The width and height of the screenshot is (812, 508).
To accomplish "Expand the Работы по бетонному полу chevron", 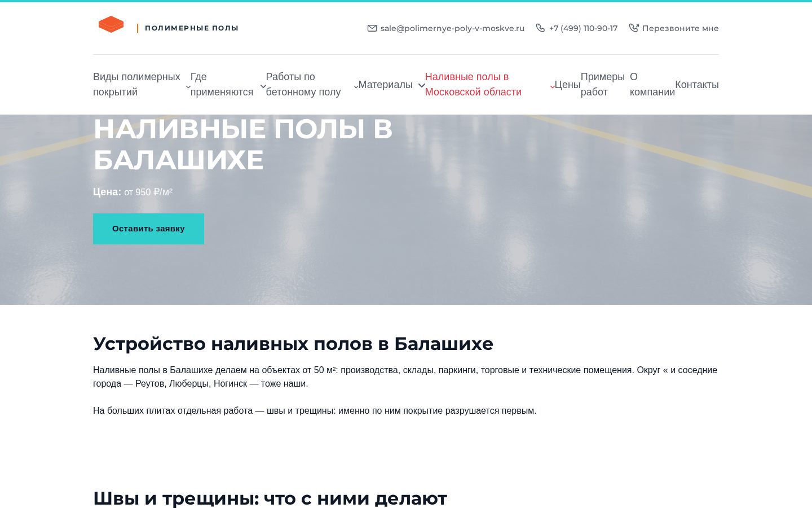I will click(356, 86).
